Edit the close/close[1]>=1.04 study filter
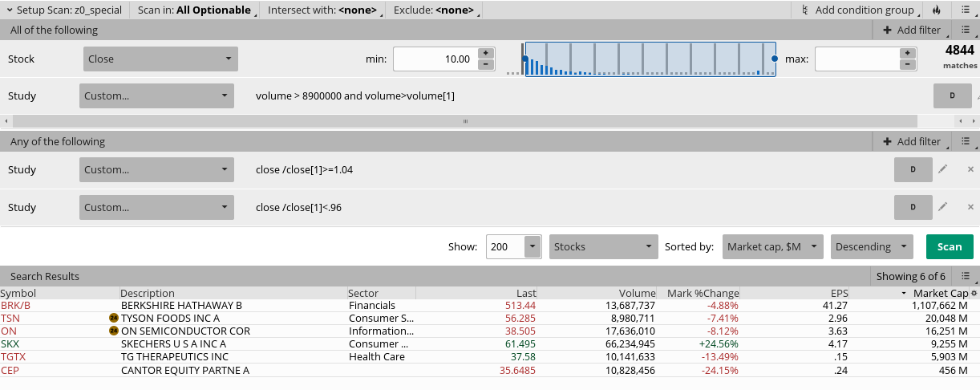980x390 pixels. pos(943,169)
